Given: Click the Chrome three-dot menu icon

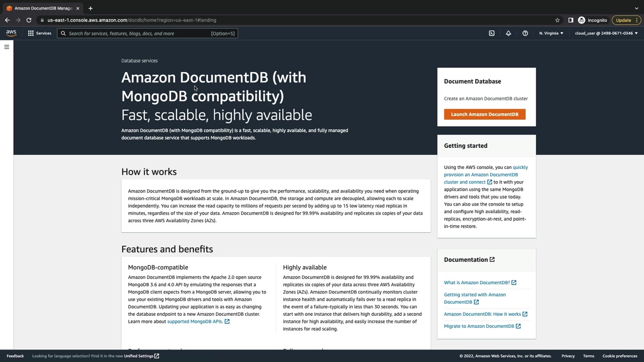Looking at the screenshot, I should 636,20.
